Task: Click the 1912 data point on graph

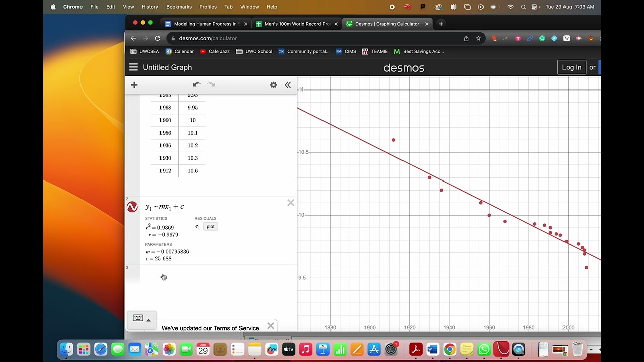Action: coord(393,140)
